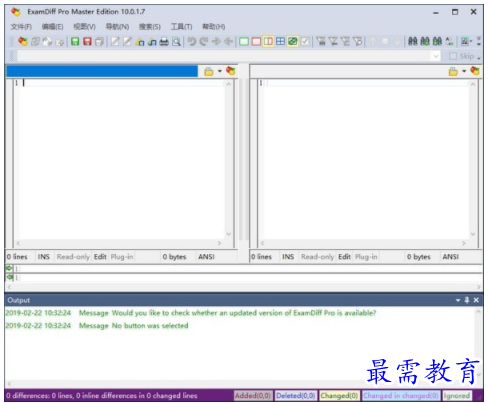Toggle the highlighted green synchronized scrolling button
The height and width of the screenshot is (403, 488).
point(293,42)
